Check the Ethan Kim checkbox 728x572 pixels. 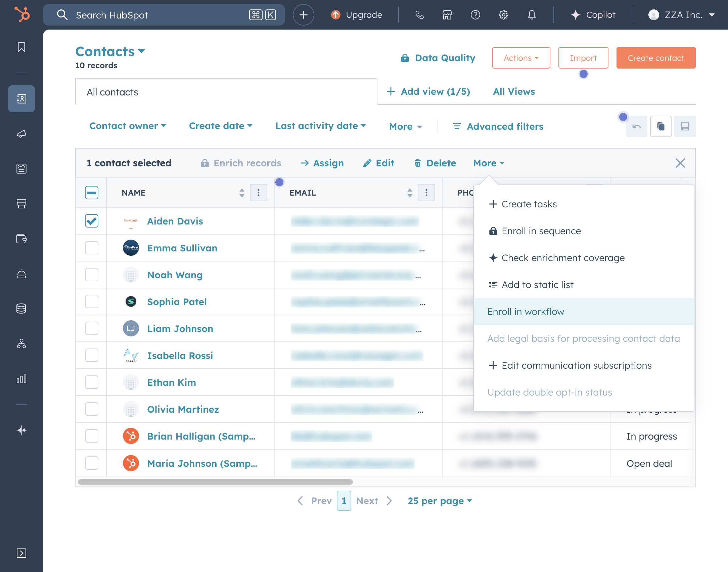tap(92, 382)
